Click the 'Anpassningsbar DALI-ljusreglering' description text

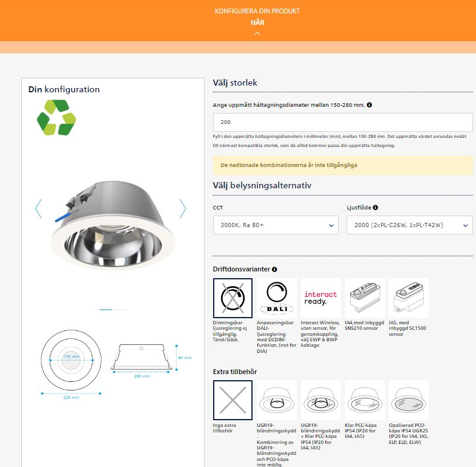point(277,336)
